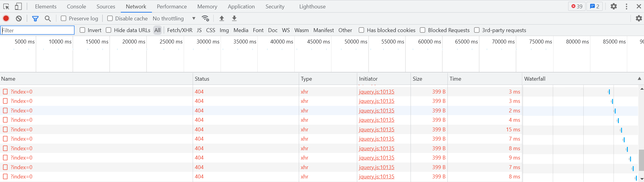Click the export HAR download icon
Screen dimensions: 644x182
[234, 19]
